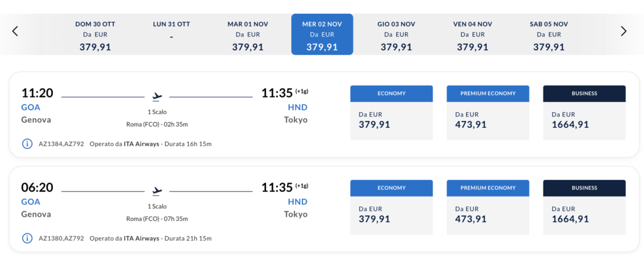Click airplane icon on 06:20 flight
Image resolution: width=644 pixels, height=255 pixels.
click(x=157, y=191)
